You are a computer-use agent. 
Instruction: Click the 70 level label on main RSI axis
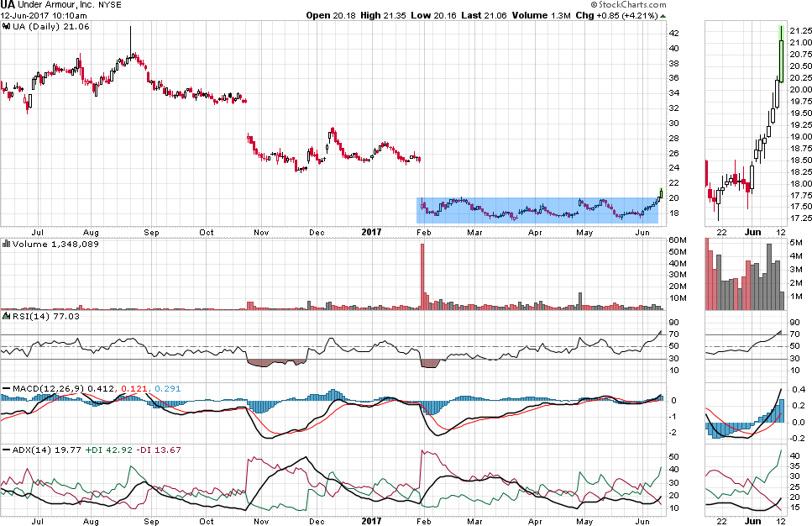673,334
